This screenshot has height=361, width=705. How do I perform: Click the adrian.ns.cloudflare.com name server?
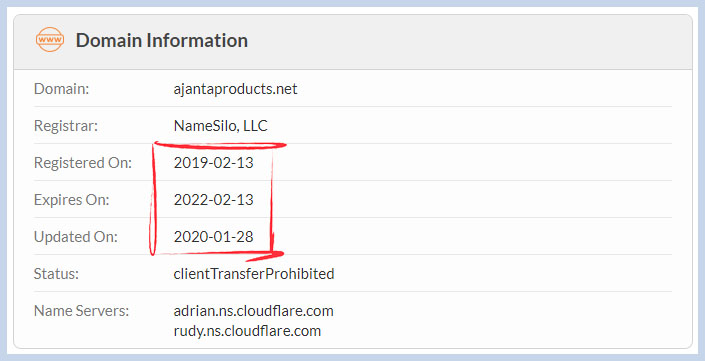[254, 311]
